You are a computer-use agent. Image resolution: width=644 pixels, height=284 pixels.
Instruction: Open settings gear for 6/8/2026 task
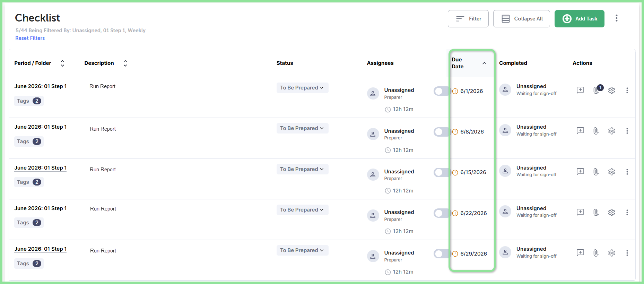[x=611, y=131]
